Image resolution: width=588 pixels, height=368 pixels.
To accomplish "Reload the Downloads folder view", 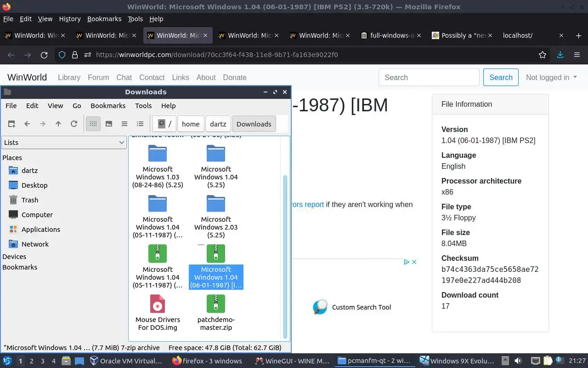I will click(x=73, y=124).
